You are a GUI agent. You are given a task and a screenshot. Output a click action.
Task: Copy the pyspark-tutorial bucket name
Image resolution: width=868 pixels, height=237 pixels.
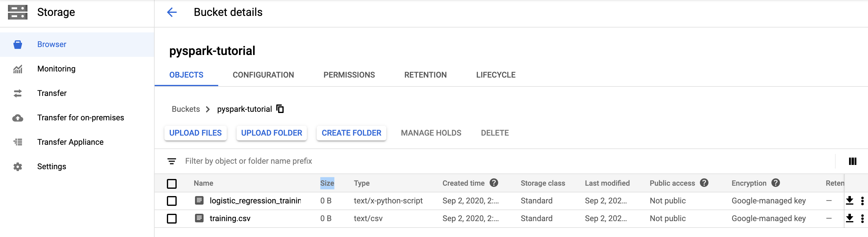click(280, 109)
